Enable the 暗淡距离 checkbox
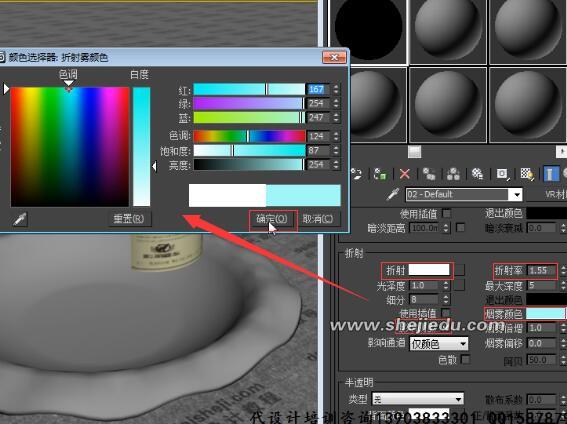This screenshot has width=567, height=424. click(460, 228)
